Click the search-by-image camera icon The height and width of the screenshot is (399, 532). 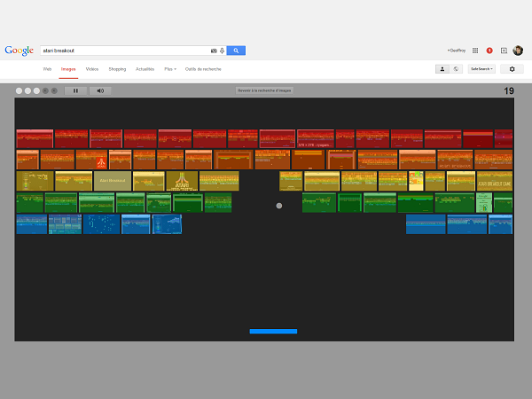[x=214, y=51]
